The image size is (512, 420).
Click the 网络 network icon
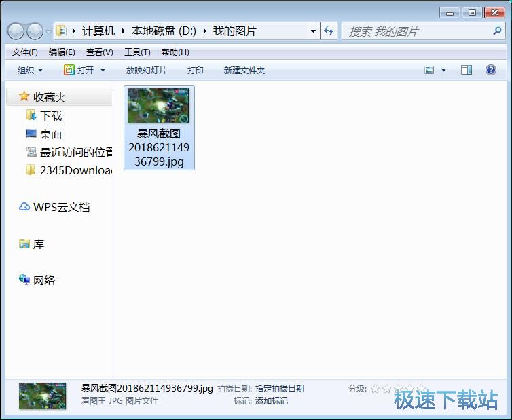[x=24, y=280]
